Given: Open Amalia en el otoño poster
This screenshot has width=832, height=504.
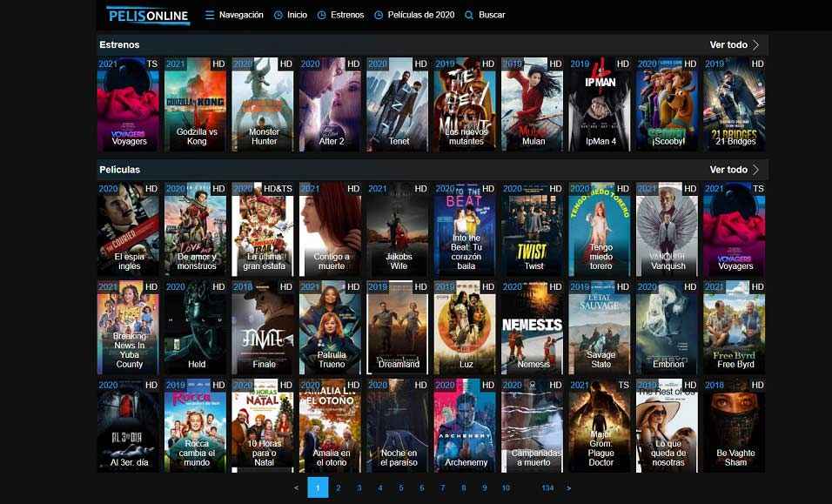Looking at the screenshot, I should [x=331, y=426].
